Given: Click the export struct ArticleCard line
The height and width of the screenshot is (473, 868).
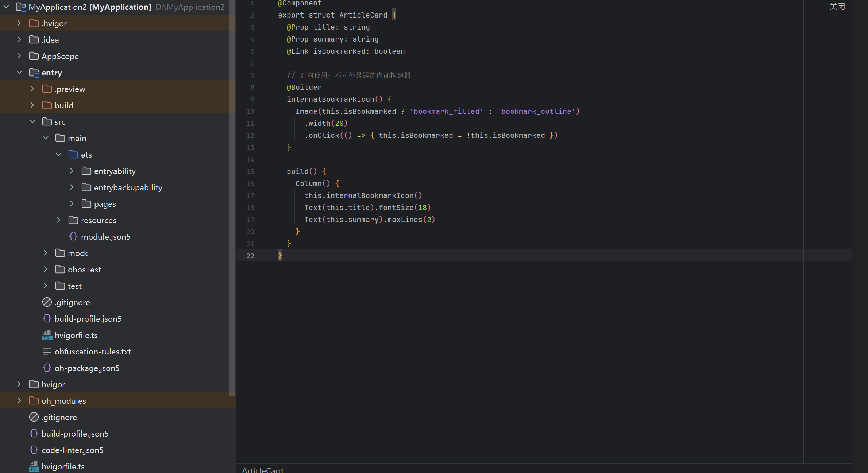Looking at the screenshot, I should coord(337,15).
